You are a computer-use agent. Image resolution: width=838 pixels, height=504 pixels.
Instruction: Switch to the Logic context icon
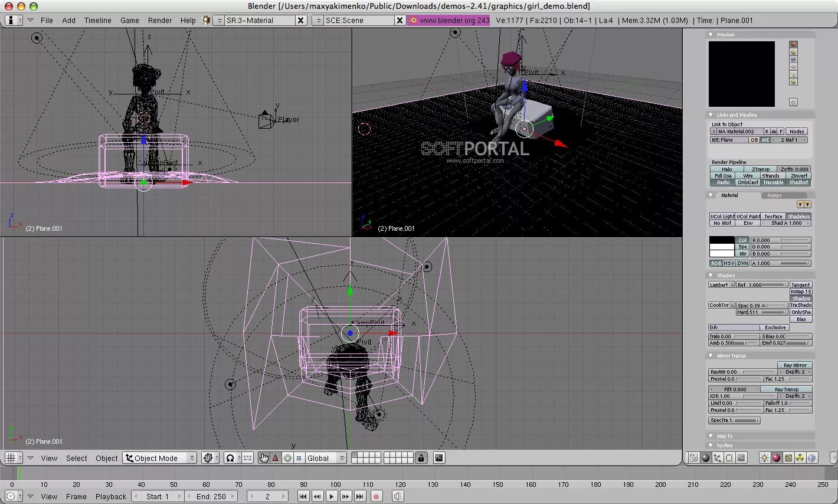pyautogui.click(x=694, y=458)
